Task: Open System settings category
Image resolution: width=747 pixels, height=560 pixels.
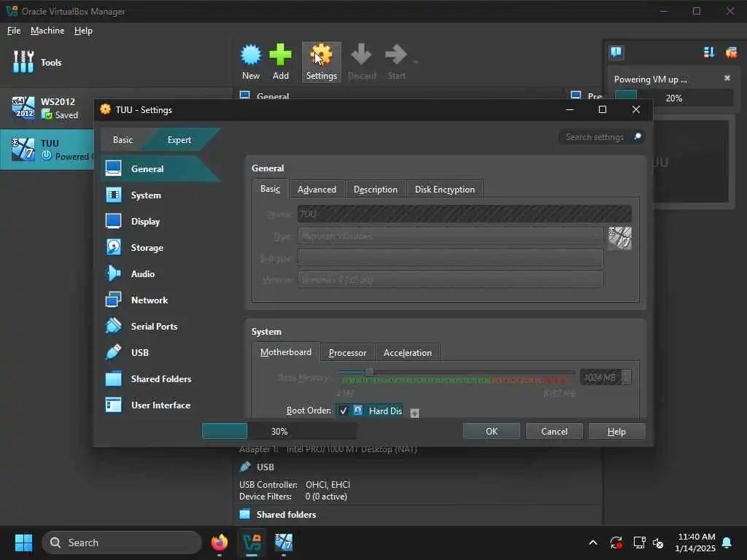Action: tap(160, 195)
